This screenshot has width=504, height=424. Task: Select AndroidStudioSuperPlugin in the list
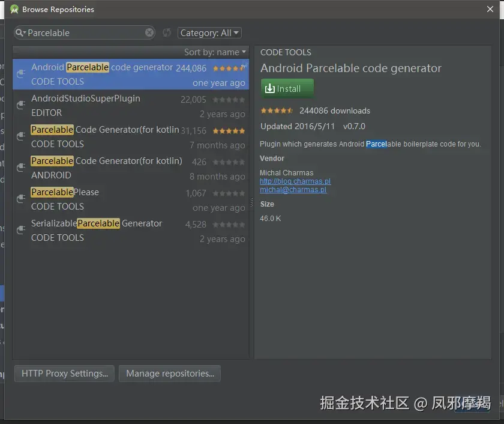131,106
